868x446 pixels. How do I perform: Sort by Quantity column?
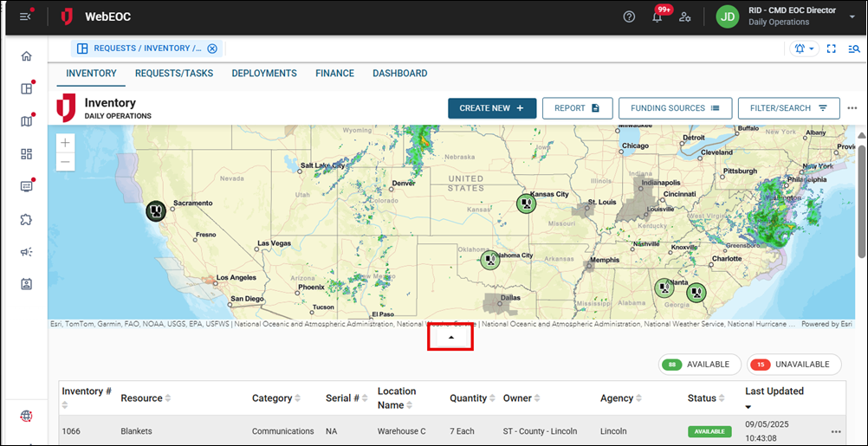tap(472, 398)
